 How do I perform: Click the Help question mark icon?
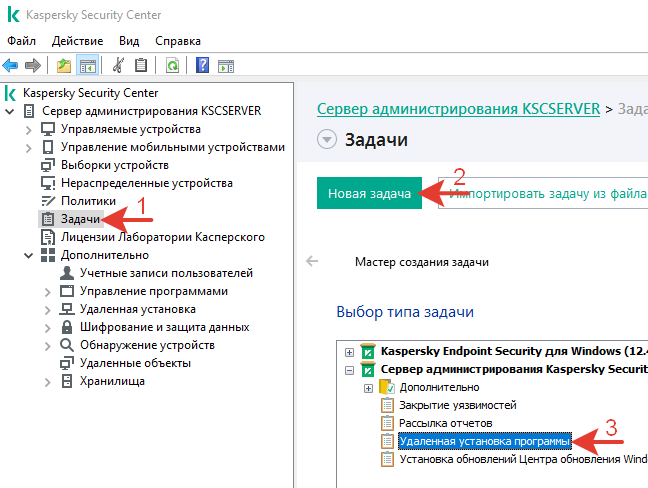coord(202,65)
